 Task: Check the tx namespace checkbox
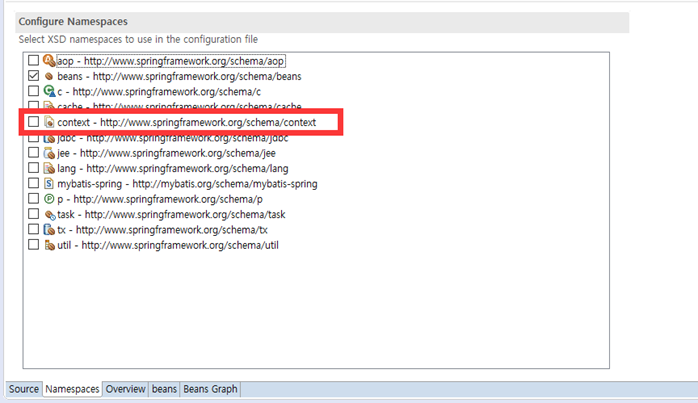(x=33, y=229)
